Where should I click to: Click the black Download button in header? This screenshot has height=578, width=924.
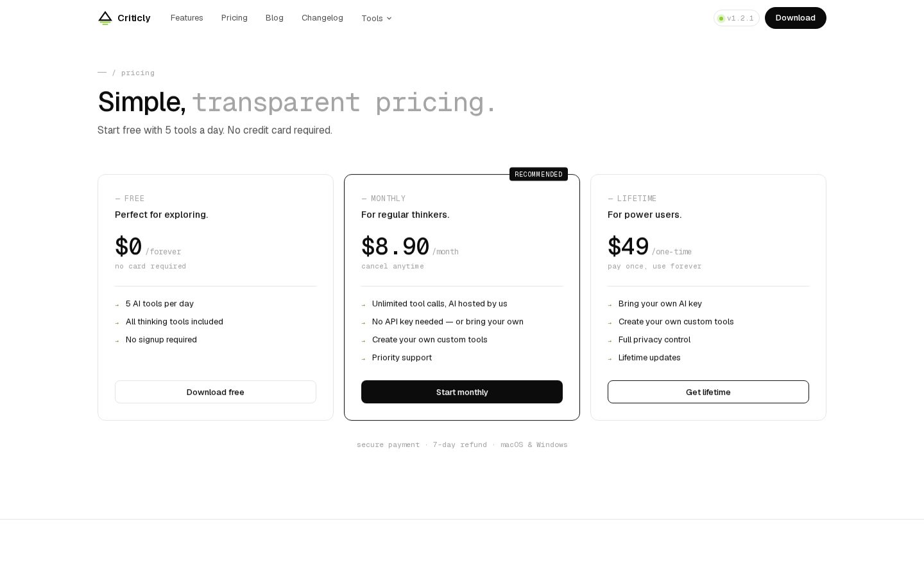pyautogui.click(x=796, y=18)
